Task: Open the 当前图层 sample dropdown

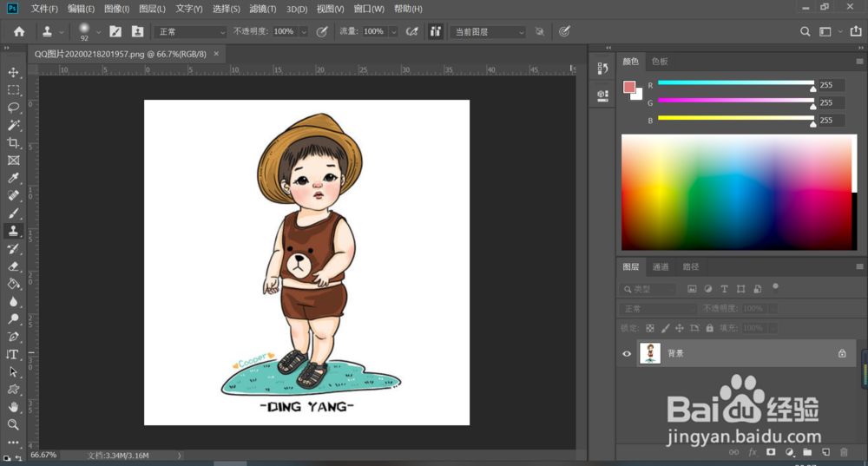Action: coord(490,31)
